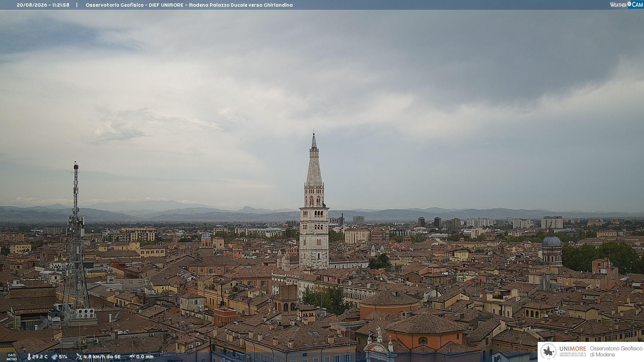The height and width of the screenshot is (362, 644).
Task: Click the thermometer temperature icon
Action: (29, 357)
